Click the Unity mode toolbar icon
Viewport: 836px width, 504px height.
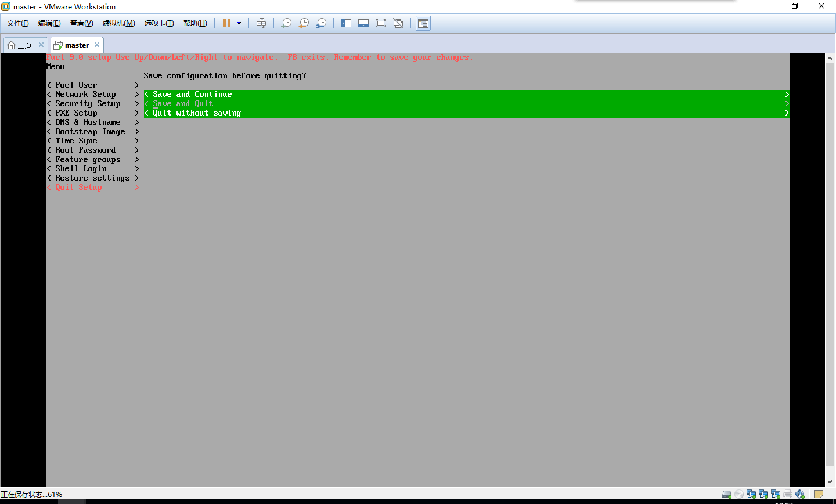click(398, 23)
